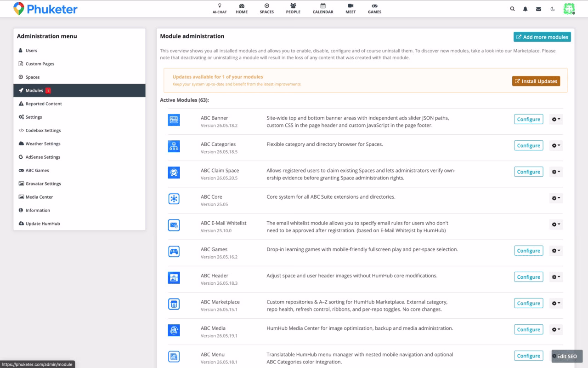Open ABC Games admin entry

coord(79,171)
